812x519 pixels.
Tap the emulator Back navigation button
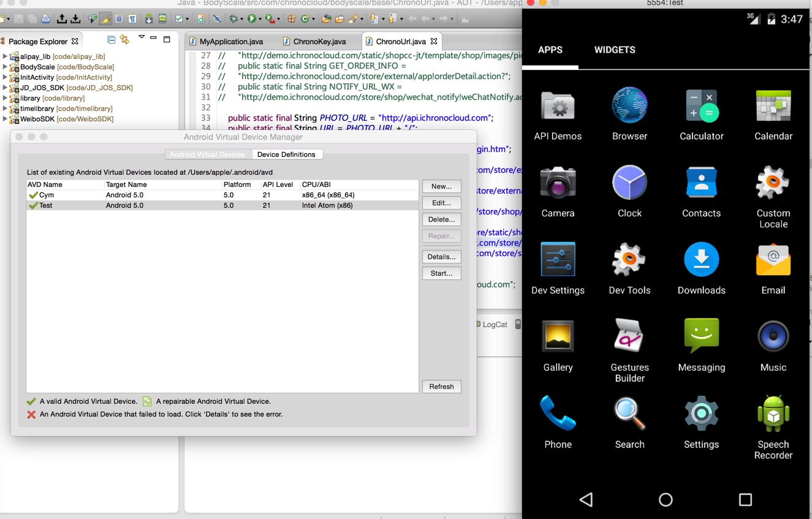[586, 499]
